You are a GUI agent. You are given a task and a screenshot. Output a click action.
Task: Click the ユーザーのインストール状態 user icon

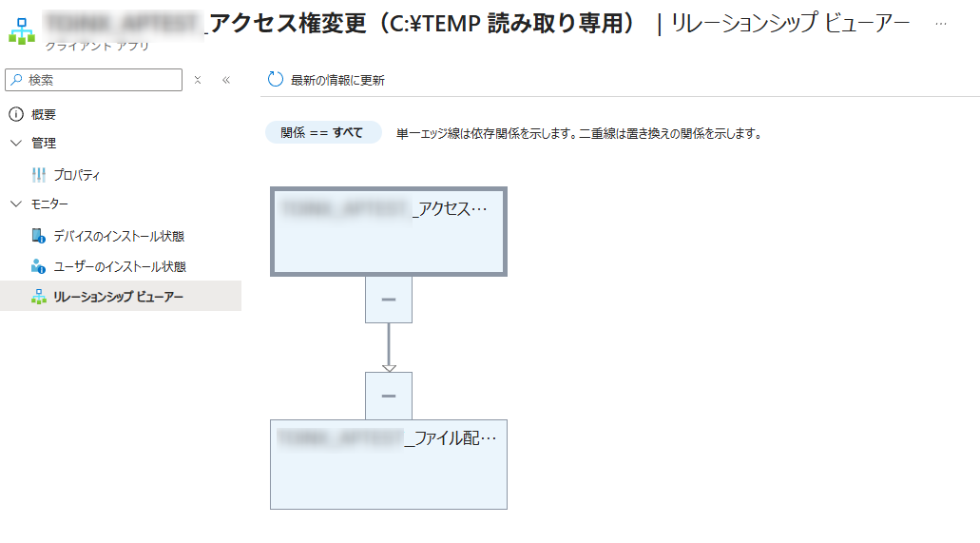click(x=39, y=266)
